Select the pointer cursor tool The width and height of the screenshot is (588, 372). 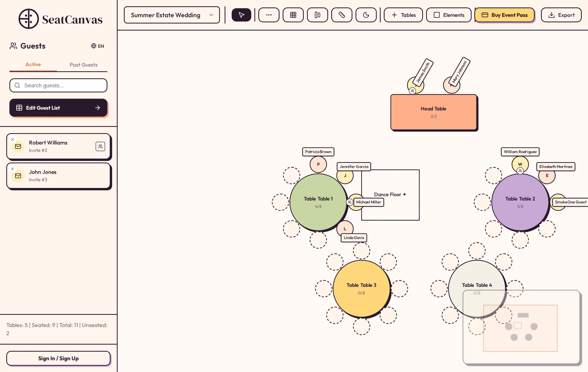coord(241,15)
